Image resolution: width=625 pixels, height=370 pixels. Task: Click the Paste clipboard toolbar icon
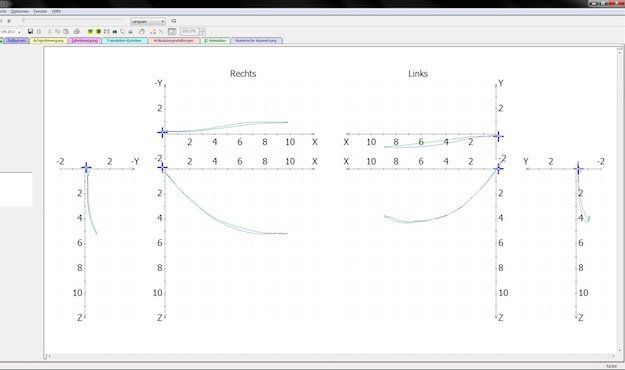(x=66, y=31)
